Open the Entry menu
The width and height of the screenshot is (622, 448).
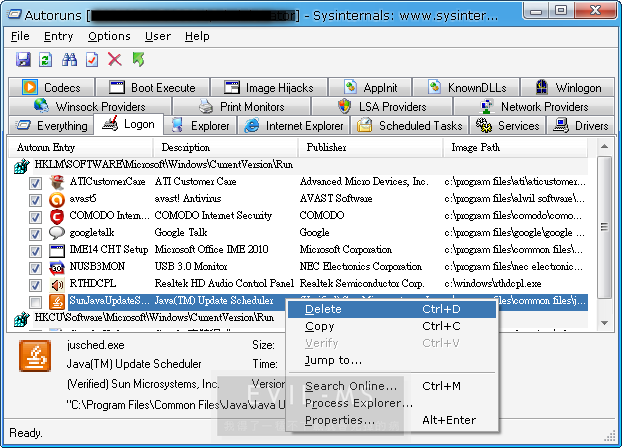[59, 36]
